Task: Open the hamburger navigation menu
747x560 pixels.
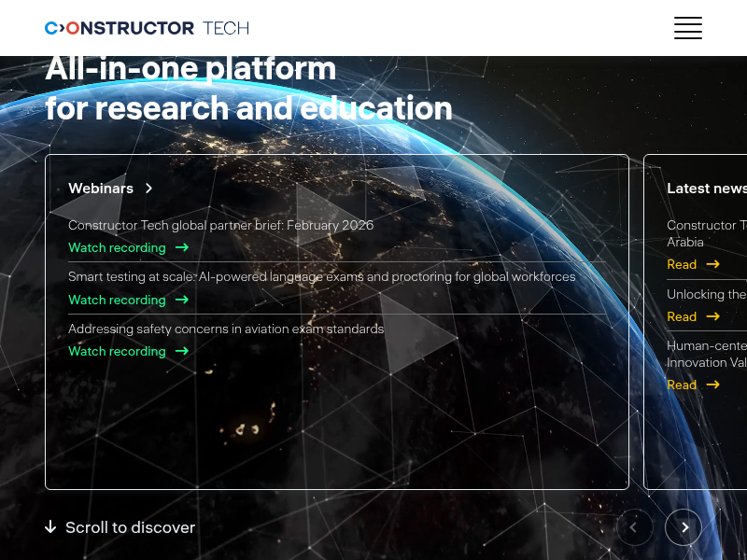Action: (x=687, y=28)
